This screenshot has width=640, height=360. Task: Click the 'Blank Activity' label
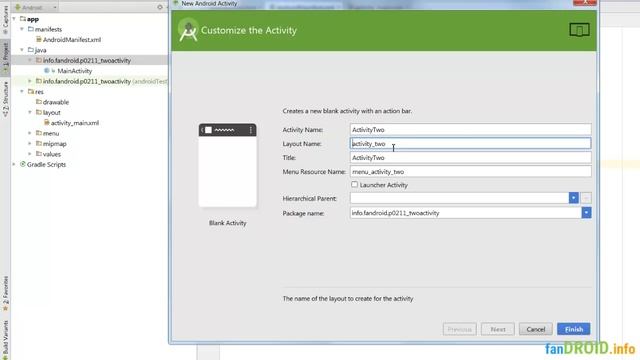[227, 223]
